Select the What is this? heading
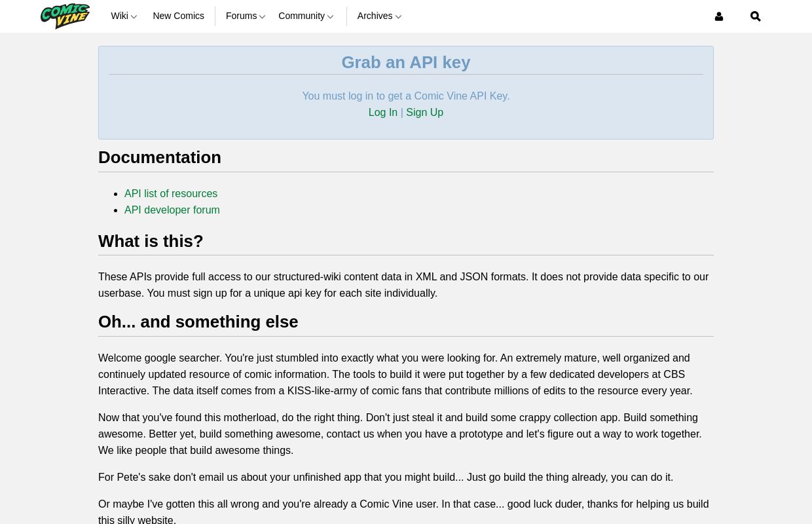Screen dimensions: 812x524 pyautogui.click(x=151, y=241)
